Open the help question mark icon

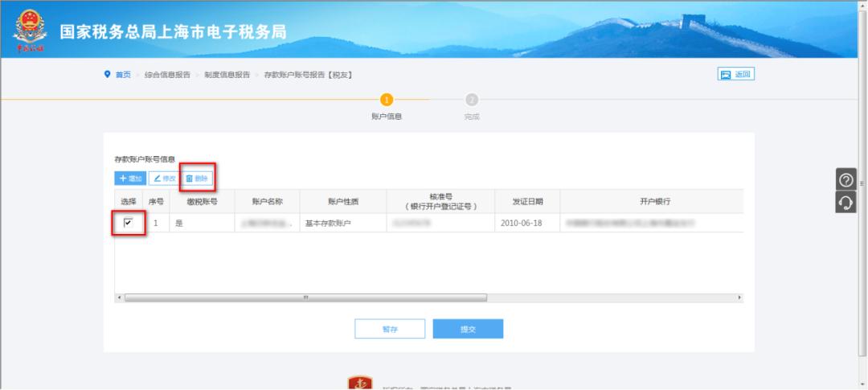[x=846, y=180]
